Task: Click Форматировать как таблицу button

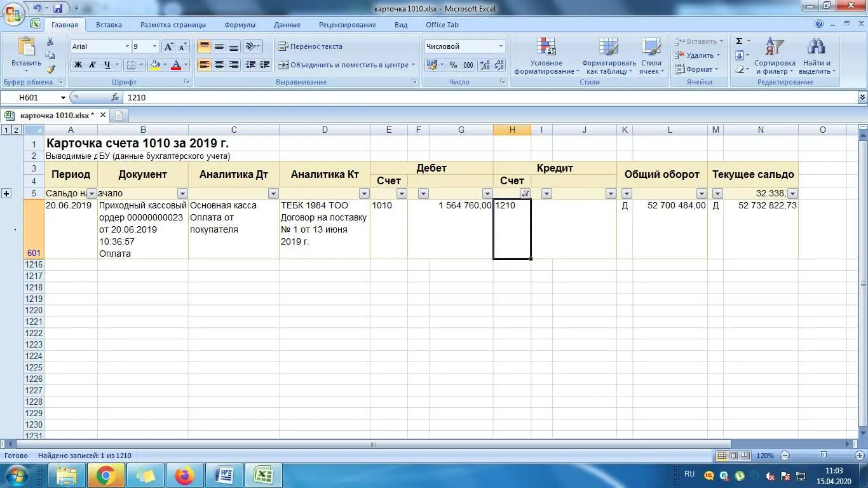Action: (x=609, y=56)
